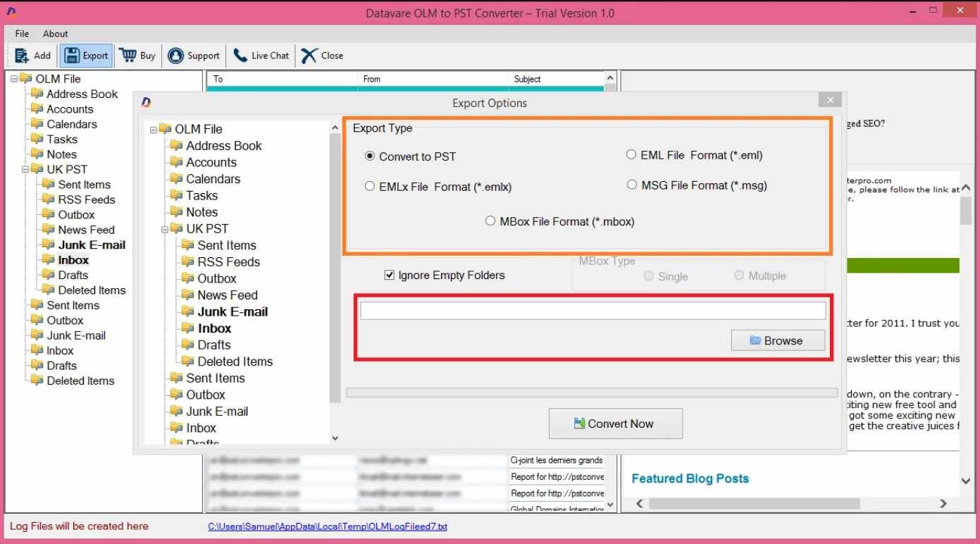The image size is (980, 544).
Task: Click the Subject column header in the email list
Action: click(x=556, y=79)
